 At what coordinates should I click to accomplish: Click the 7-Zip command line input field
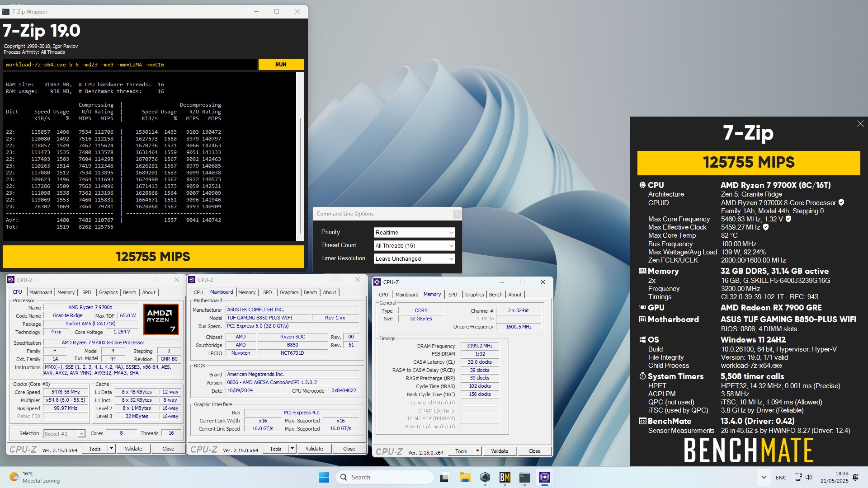(130, 65)
